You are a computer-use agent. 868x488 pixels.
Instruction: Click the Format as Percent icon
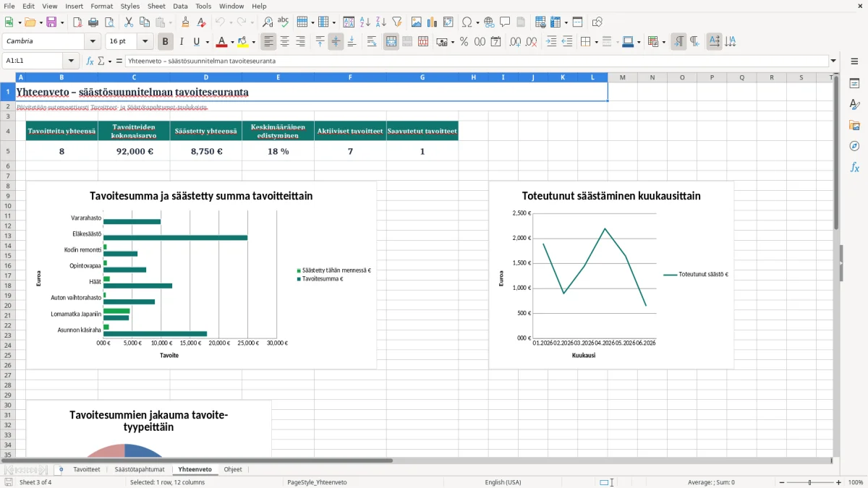[x=464, y=41]
